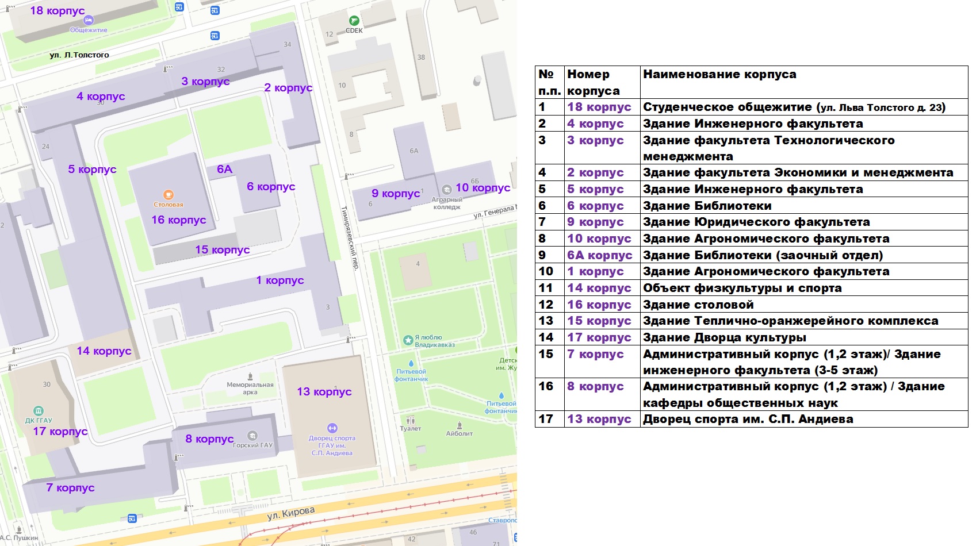The width and height of the screenshot is (980, 546).
Task: Select the 13 корпус building label on map
Action: point(324,391)
